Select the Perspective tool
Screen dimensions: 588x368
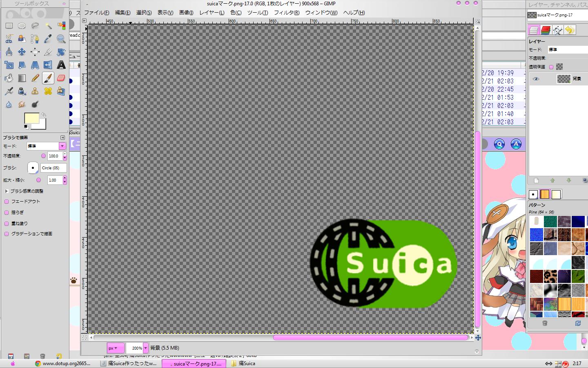(x=35, y=65)
